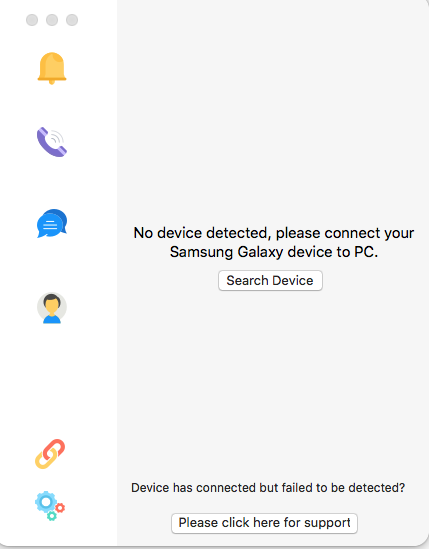Open the chain link connection section
This screenshot has height=549, width=429.
[50, 454]
